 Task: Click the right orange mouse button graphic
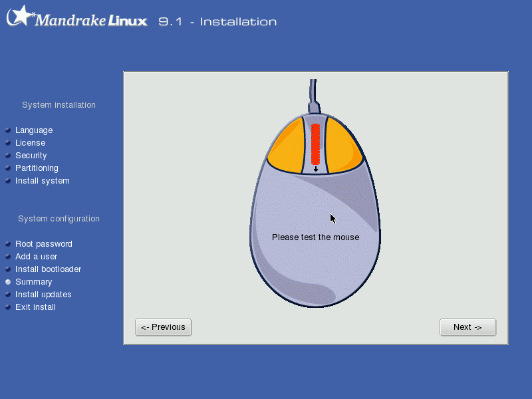[343, 146]
